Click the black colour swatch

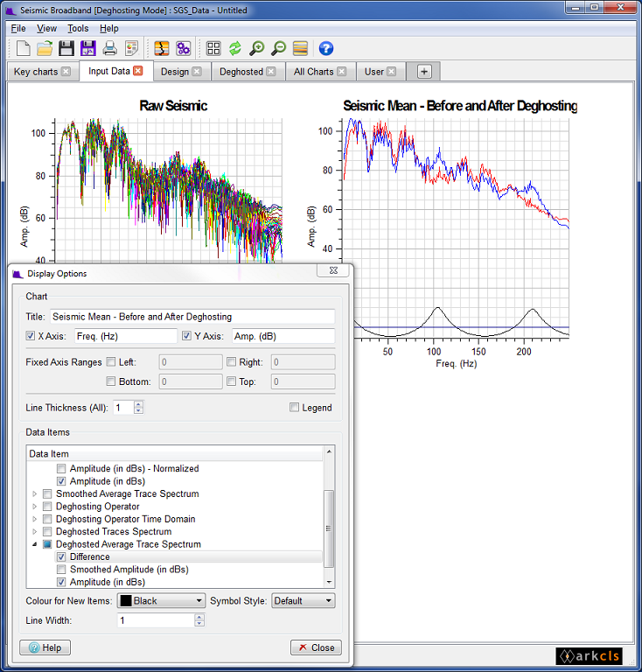[x=126, y=601]
